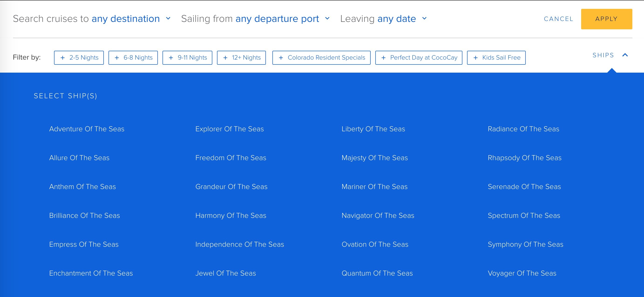Open the any destination dropdown
The width and height of the screenshot is (644, 297).
pos(131,19)
